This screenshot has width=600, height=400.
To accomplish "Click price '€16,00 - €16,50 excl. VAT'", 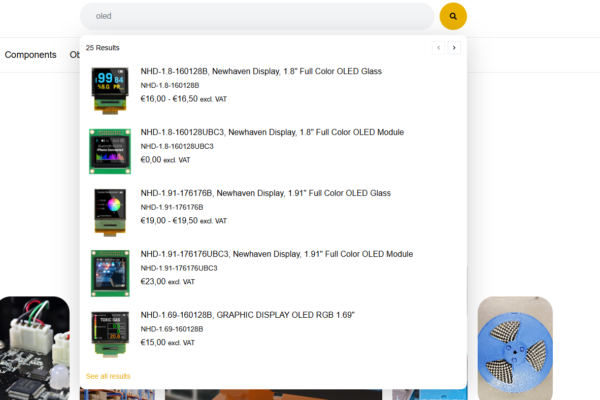I will pyautogui.click(x=184, y=99).
